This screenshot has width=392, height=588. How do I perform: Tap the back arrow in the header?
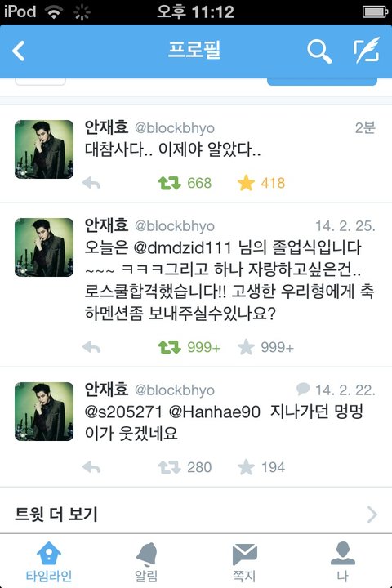click(x=19, y=51)
